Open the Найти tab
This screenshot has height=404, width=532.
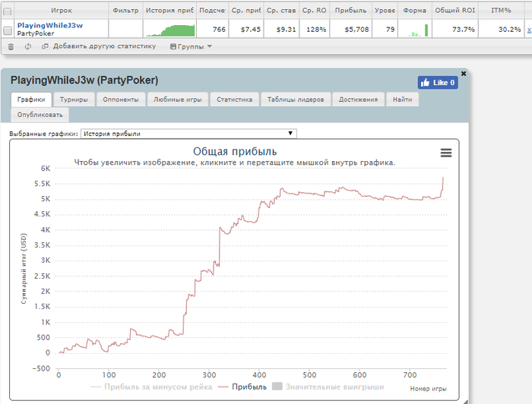(x=402, y=99)
